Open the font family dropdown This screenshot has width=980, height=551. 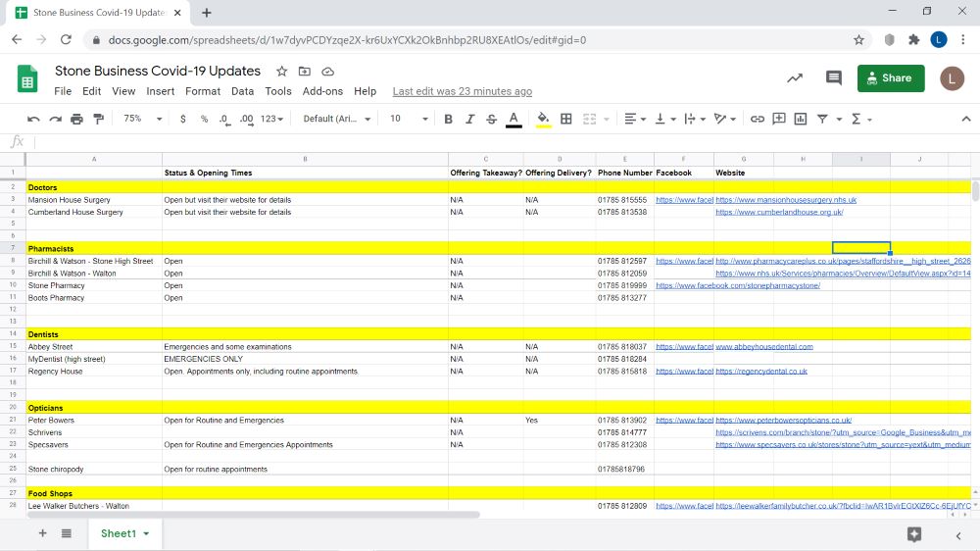tap(337, 119)
